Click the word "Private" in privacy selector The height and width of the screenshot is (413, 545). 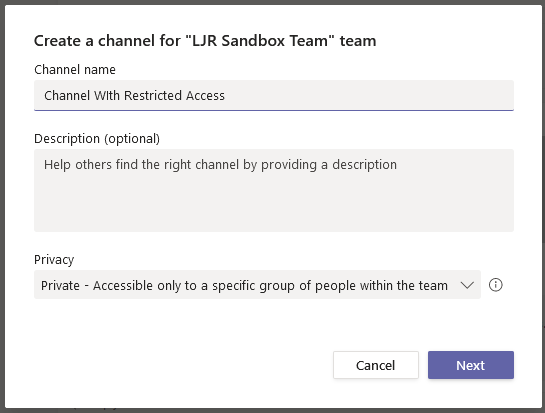click(x=60, y=286)
